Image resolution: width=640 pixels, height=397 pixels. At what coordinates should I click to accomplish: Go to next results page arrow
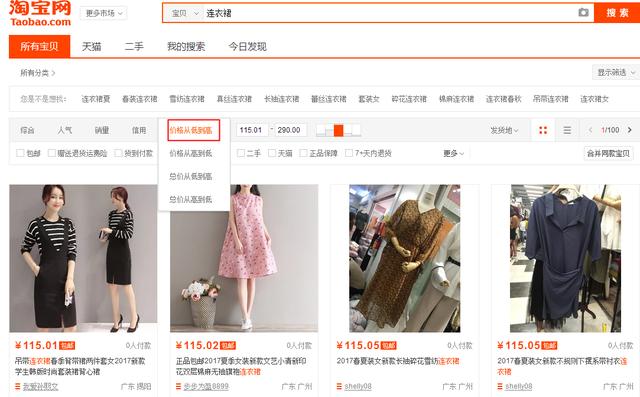click(x=629, y=130)
